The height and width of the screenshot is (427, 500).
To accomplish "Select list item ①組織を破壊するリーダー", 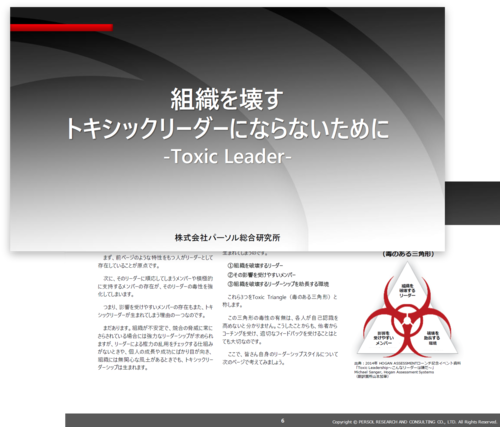I will [255, 266].
